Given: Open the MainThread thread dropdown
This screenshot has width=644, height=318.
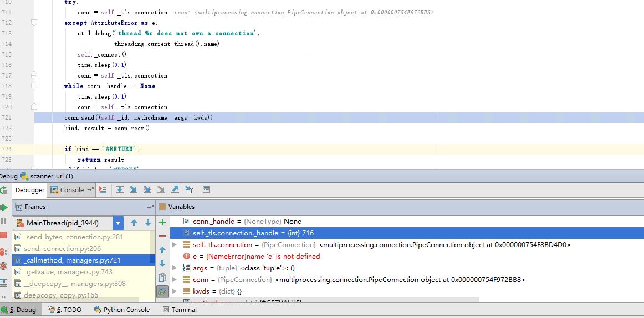Looking at the screenshot, I should click(118, 223).
